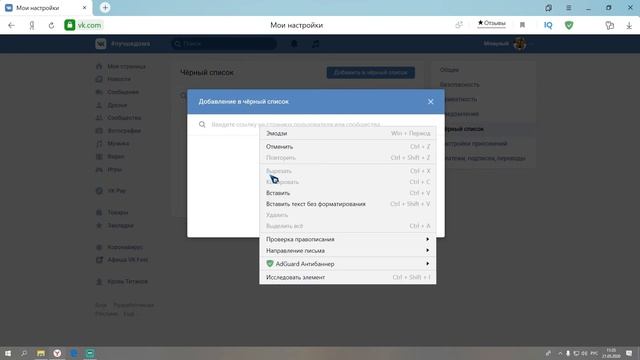Image resolution: width=640 pixels, height=360 pixels.
Task: Open File Explorer from taskbar
Action: click(41, 353)
